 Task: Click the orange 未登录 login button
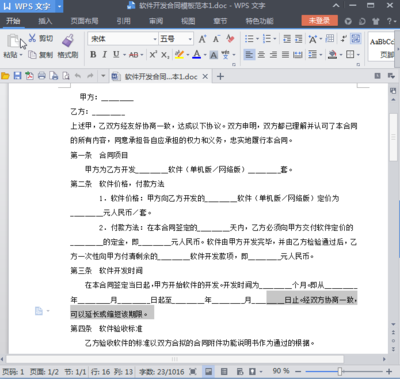(319, 21)
